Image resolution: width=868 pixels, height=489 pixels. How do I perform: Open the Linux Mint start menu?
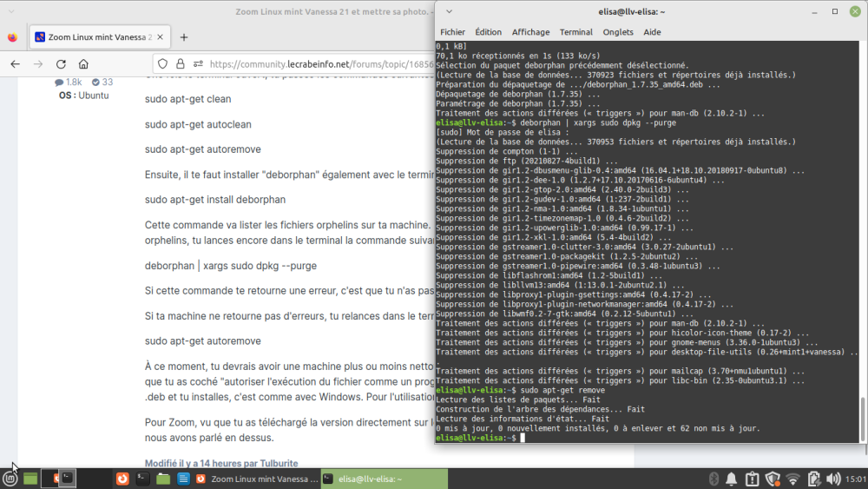10,479
